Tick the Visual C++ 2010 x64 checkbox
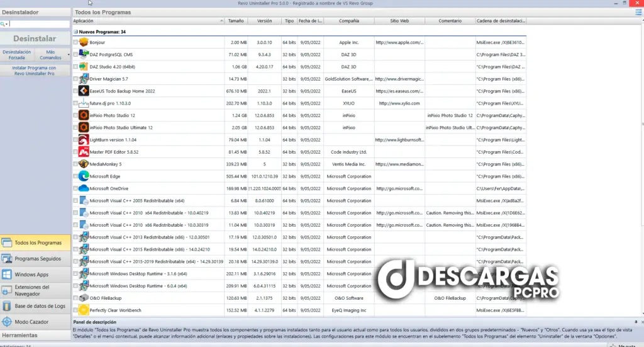Image resolution: width=644 pixels, height=347 pixels. coord(75,213)
